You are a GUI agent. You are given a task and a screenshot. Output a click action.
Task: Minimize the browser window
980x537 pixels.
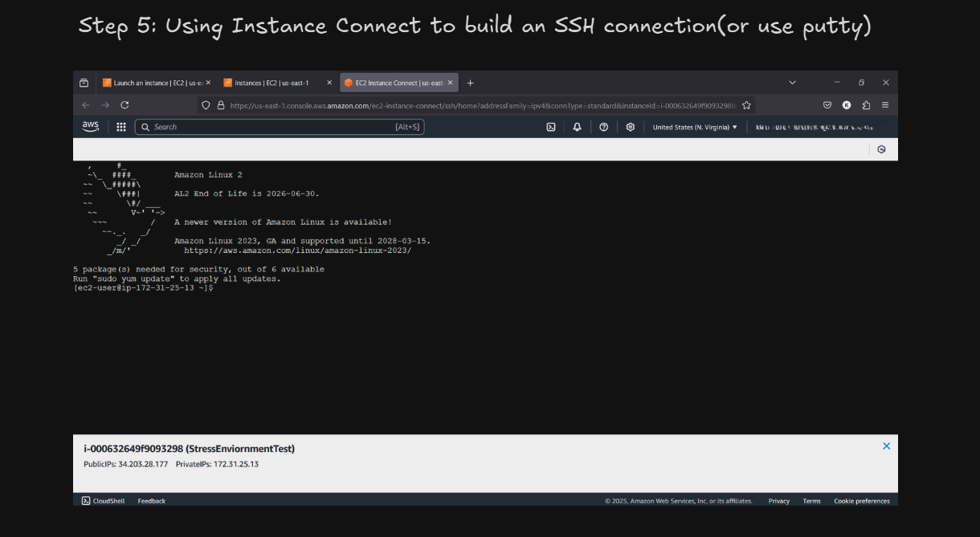pos(837,83)
